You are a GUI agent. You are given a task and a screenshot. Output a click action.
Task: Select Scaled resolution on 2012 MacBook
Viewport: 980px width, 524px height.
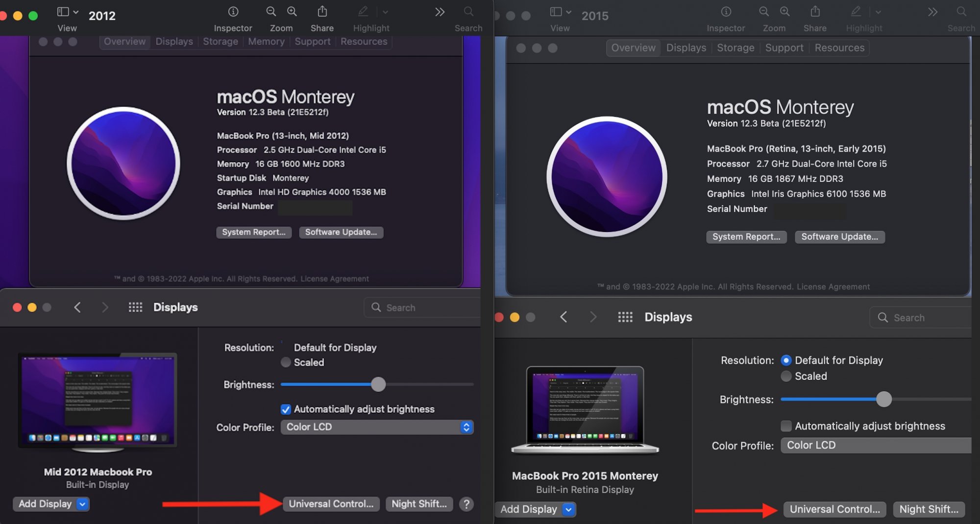tap(286, 362)
